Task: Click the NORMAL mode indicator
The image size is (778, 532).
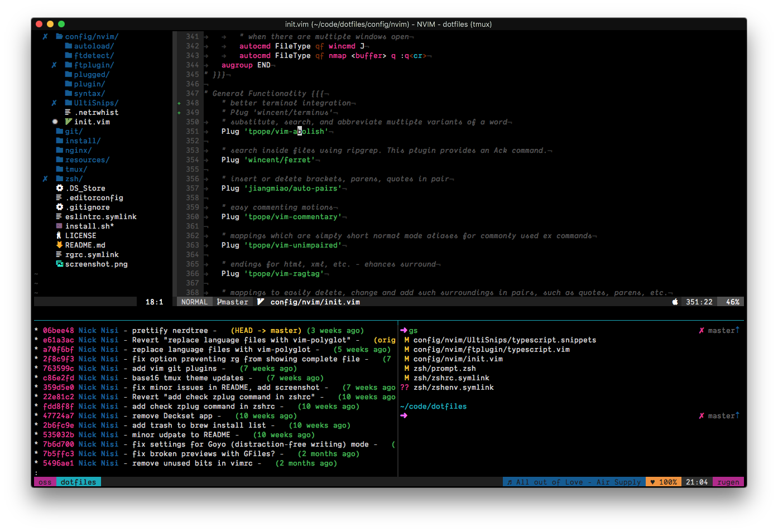Action: [194, 302]
